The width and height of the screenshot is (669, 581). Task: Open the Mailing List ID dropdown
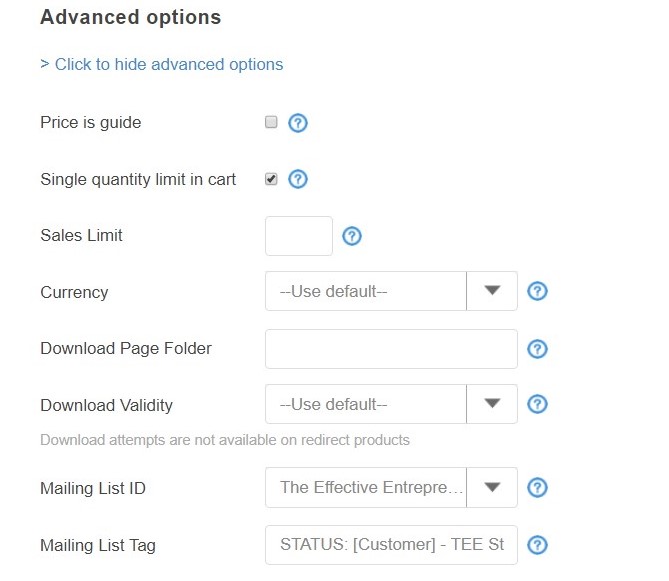pos(492,488)
